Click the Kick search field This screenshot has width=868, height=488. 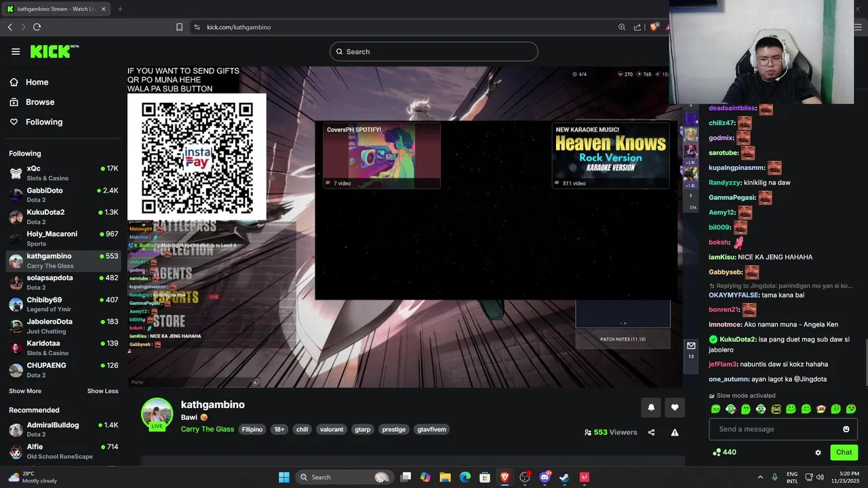point(434,52)
